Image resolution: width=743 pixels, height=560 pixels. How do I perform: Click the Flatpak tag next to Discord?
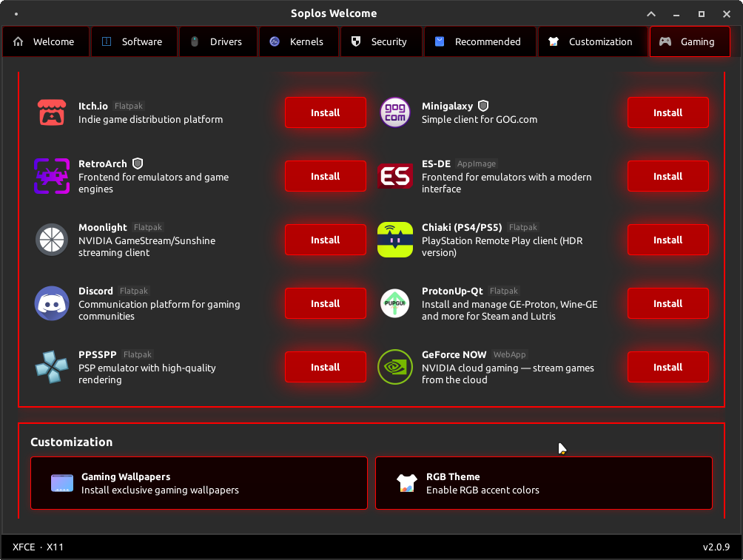(x=134, y=291)
